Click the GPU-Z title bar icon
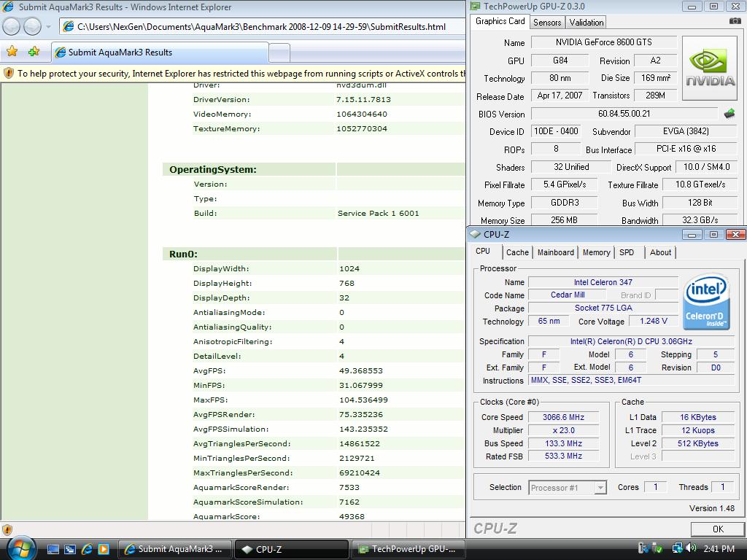 coord(475,6)
